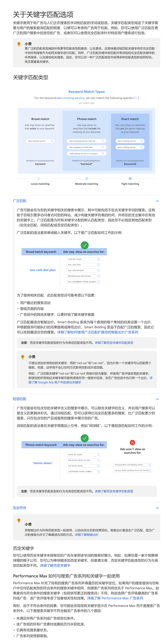Click the lightbulb icon in Smart Bidding tip box
This screenshot has width=161, height=644.
click(19, 520)
